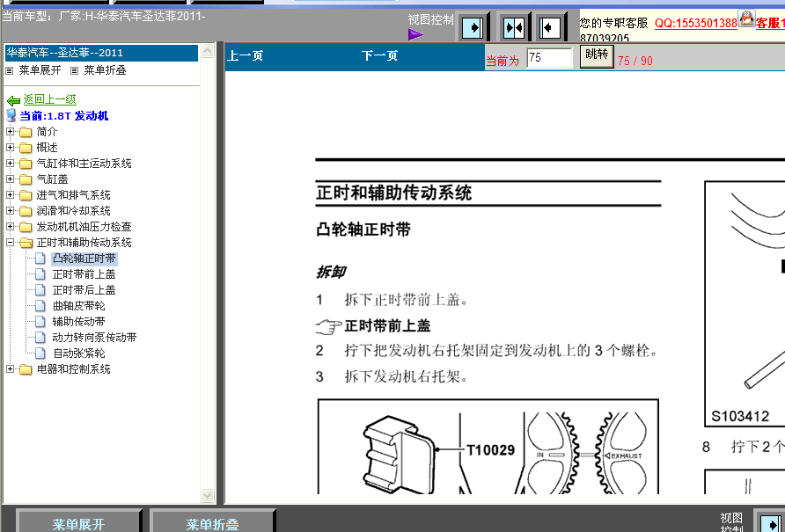Click the bottom 菜单折叠 button
The width and height of the screenshot is (785, 532).
click(212, 522)
